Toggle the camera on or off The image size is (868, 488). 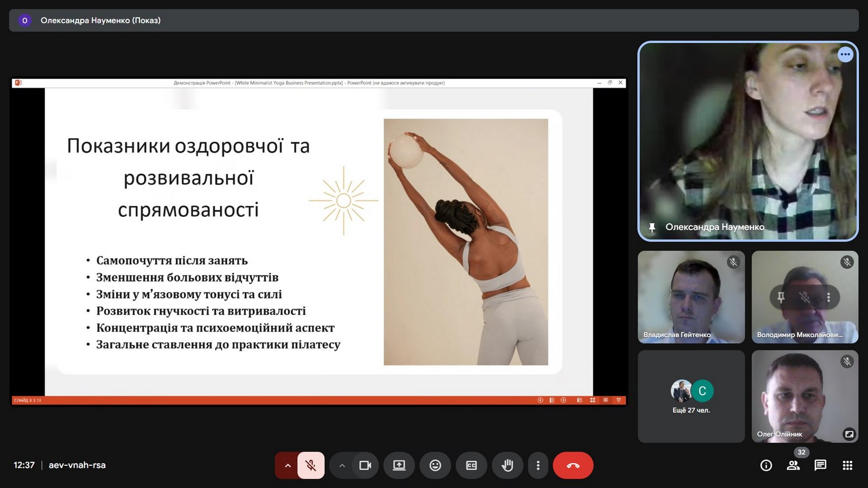tap(365, 465)
